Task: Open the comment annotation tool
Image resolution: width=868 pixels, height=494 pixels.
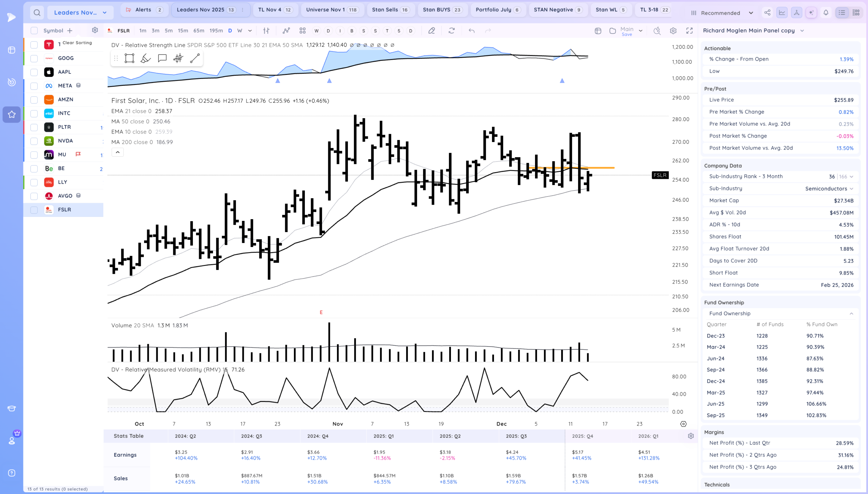Action: pyautogui.click(x=162, y=58)
